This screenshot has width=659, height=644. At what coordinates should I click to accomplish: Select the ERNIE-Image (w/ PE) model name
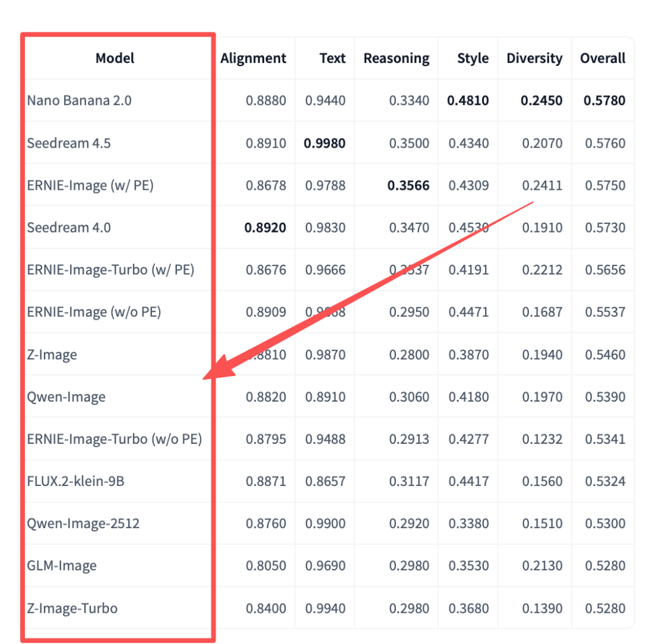(x=90, y=186)
